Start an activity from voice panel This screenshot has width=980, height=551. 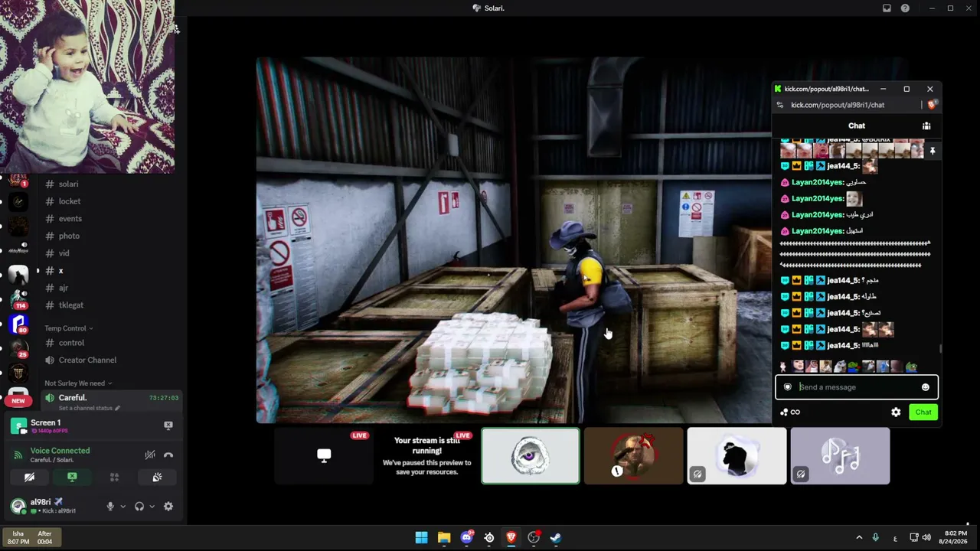(x=114, y=477)
